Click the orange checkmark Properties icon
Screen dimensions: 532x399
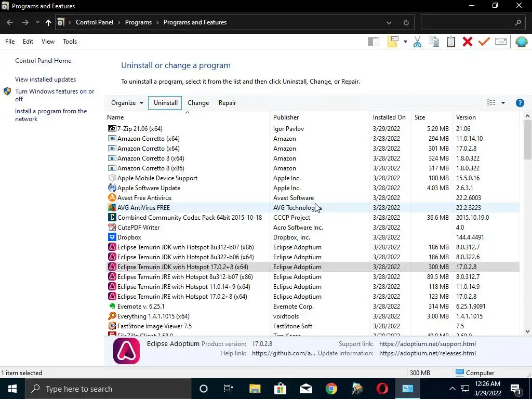(484, 42)
